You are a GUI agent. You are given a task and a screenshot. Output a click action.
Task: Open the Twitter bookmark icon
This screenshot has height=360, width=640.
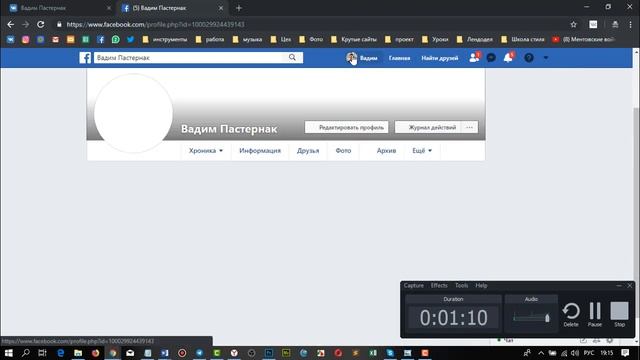[131, 40]
